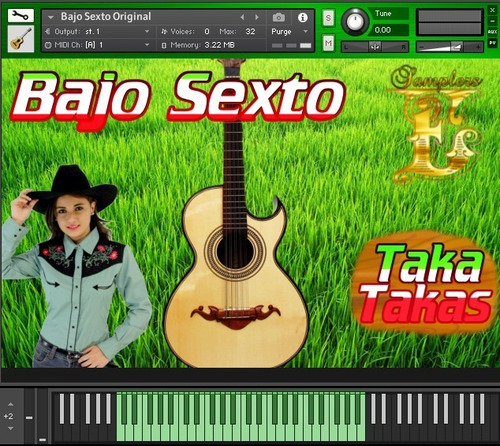Toggle the PV button
500x446 pixels.
(x=493, y=43)
